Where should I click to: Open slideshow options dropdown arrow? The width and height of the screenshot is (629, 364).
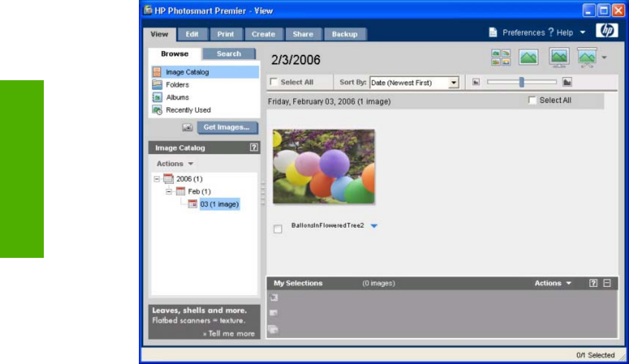click(604, 57)
